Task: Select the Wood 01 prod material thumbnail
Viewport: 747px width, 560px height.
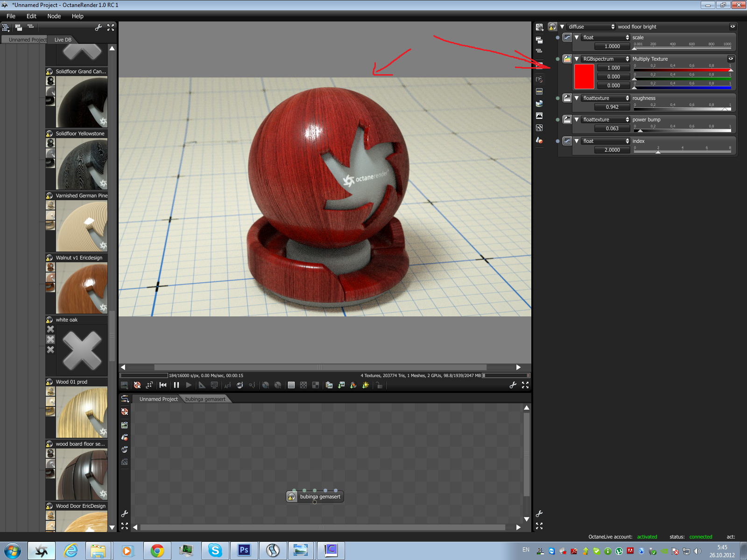Action: coord(82,413)
